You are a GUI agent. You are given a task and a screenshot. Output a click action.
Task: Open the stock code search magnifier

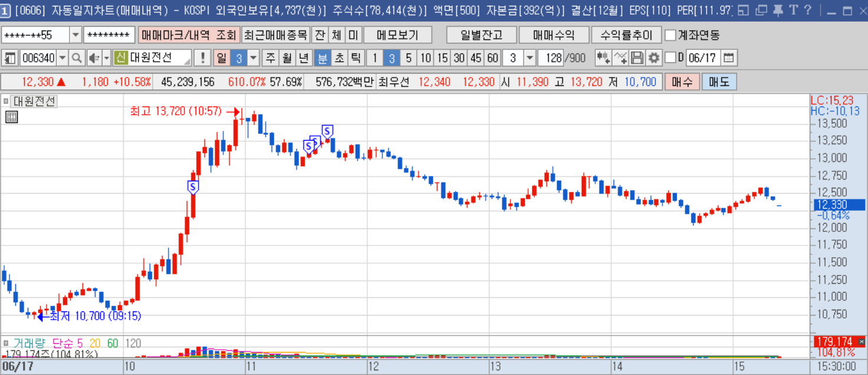coord(77,58)
